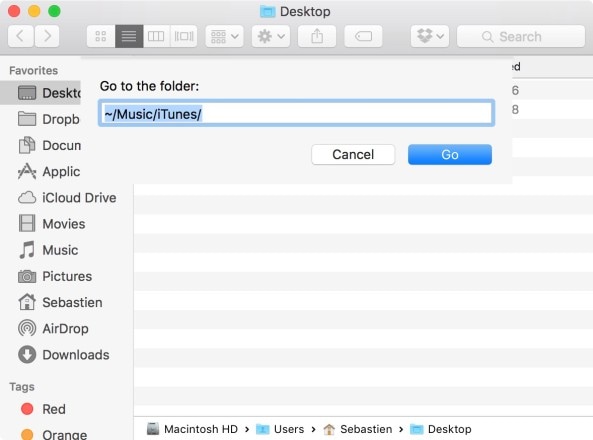Go forward with the right arrow
This screenshot has height=440, width=593.
pyautogui.click(x=47, y=36)
